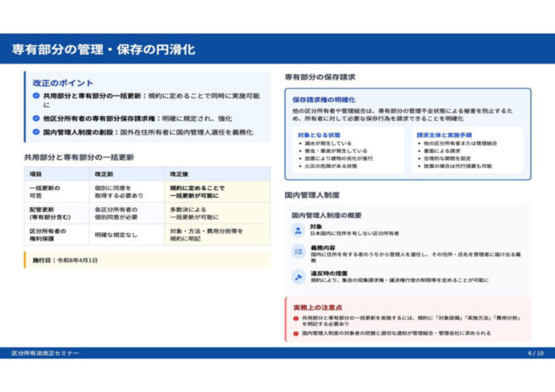Click the 施行日 令和8年4月1日 banner

point(147,261)
